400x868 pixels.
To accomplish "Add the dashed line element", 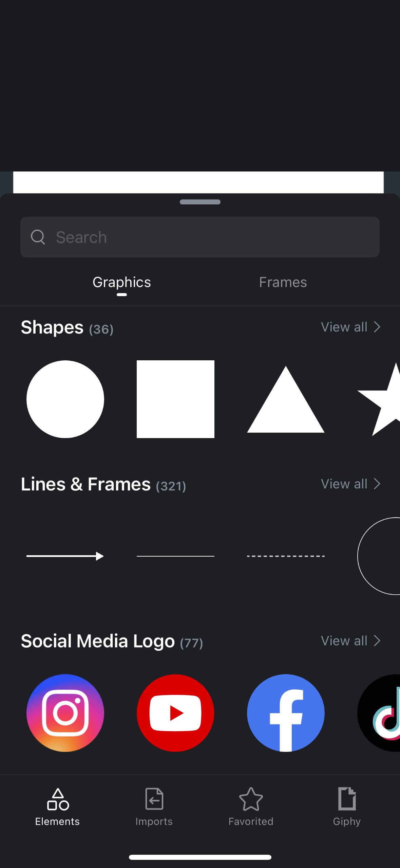I will (286, 556).
